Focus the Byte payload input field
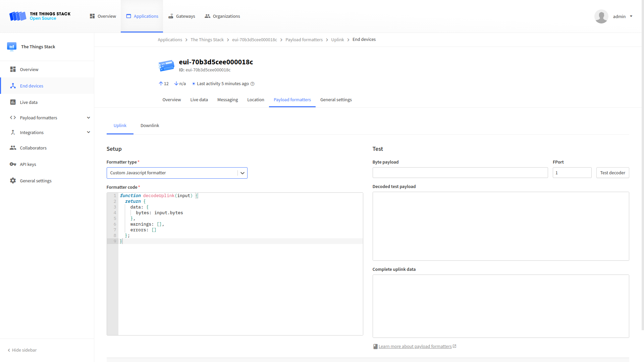 click(x=460, y=173)
